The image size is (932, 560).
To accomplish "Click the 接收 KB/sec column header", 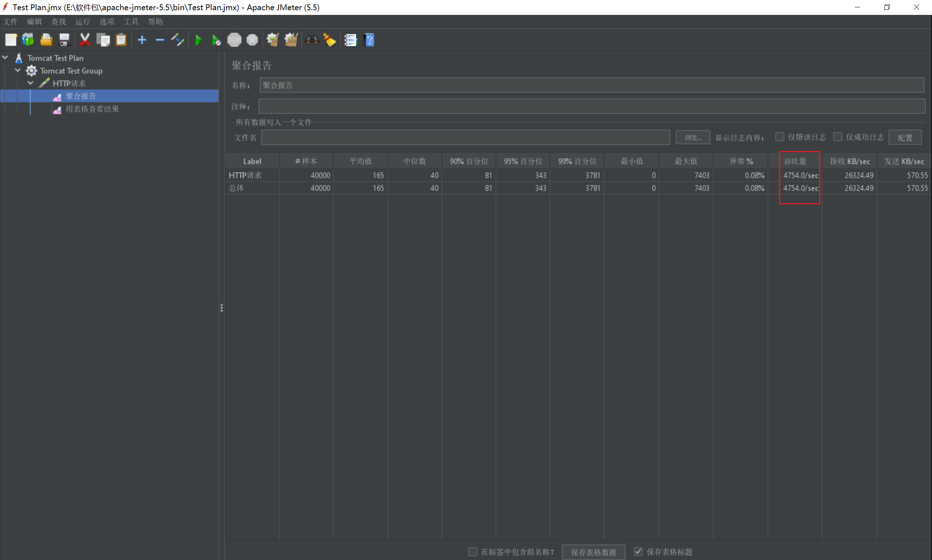I will (x=849, y=161).
